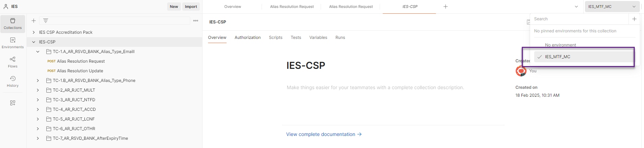
Task: Open the IES_MTF_MC environment dropdown
Action: 612,7
